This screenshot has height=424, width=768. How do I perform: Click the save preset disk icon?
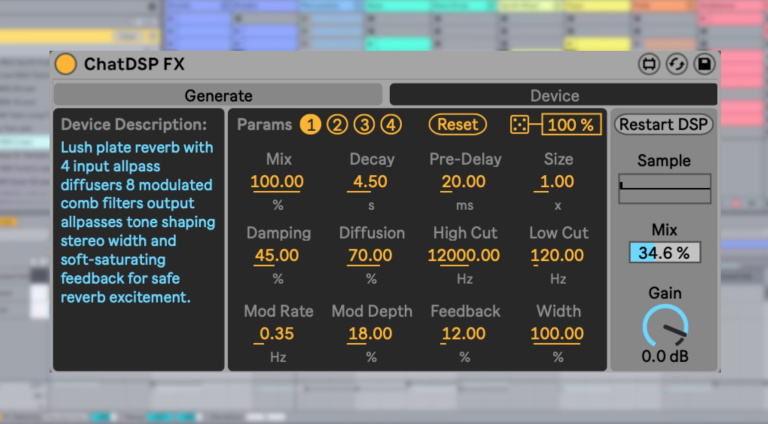pos(704,65)
